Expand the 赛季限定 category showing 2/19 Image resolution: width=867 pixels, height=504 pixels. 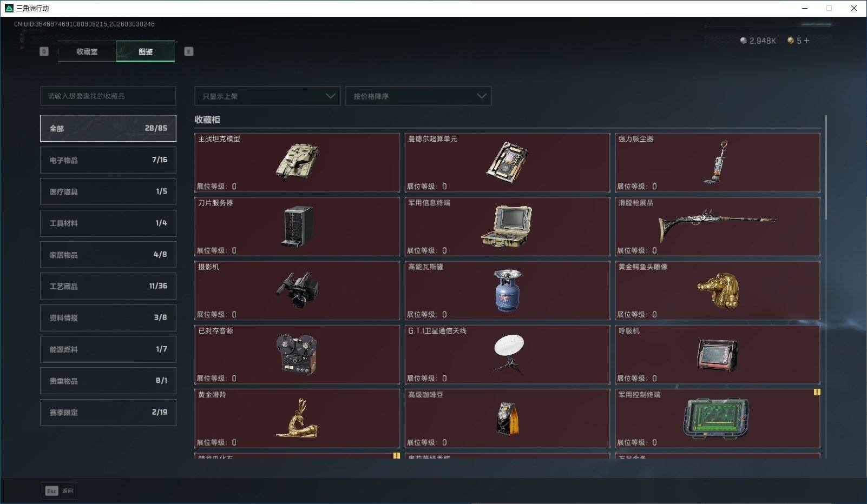[108, 412]
